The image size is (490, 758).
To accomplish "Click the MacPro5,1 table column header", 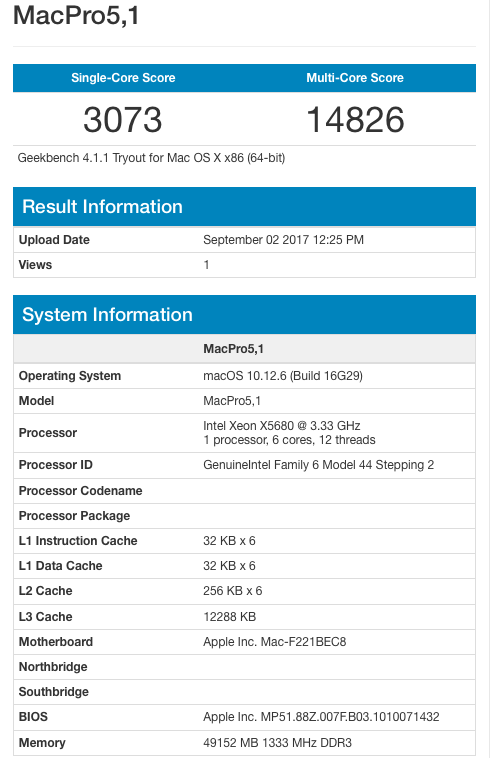I will [x=233, y=349].
